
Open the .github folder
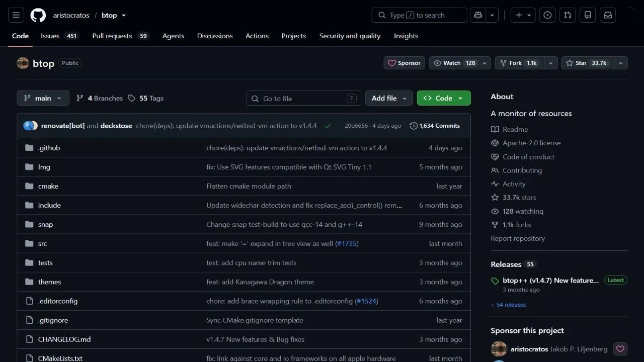click(x=49, y=148)
